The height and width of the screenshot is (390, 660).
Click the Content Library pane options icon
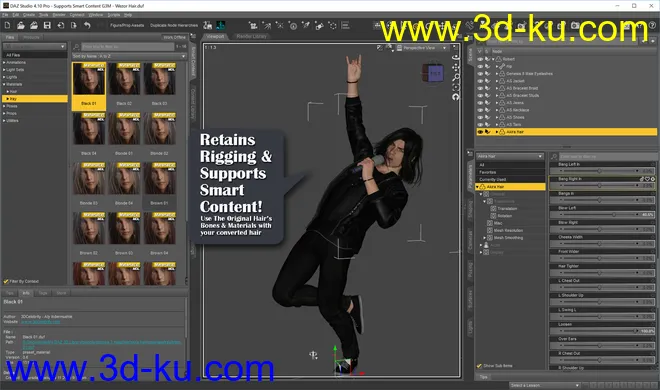click(193, 37)
